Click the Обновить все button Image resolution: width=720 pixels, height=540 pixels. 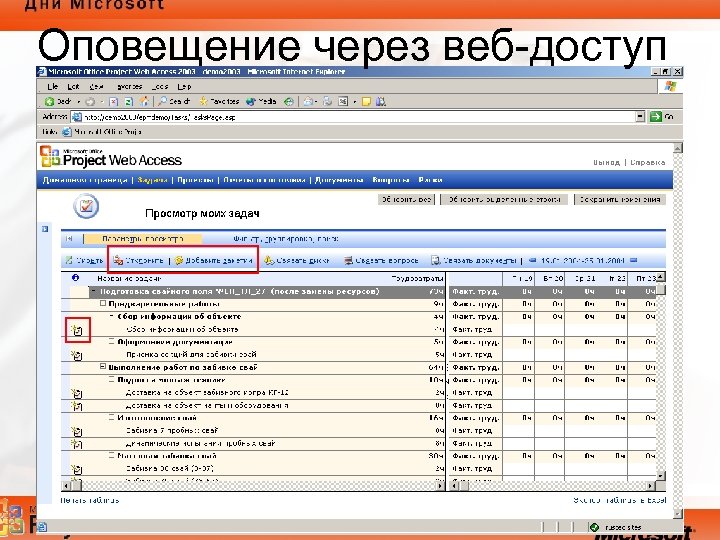(x=406, y=199)
